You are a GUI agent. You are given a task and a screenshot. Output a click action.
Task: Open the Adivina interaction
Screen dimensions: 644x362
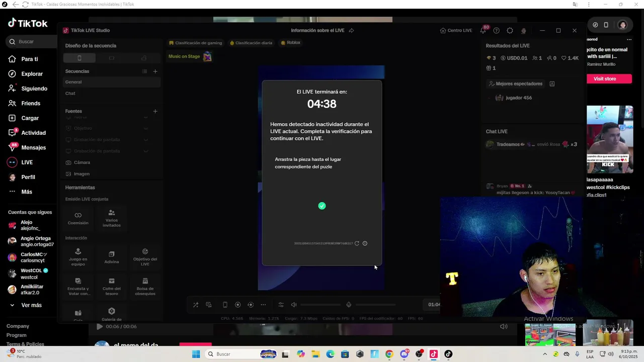(x=112, y=257)
